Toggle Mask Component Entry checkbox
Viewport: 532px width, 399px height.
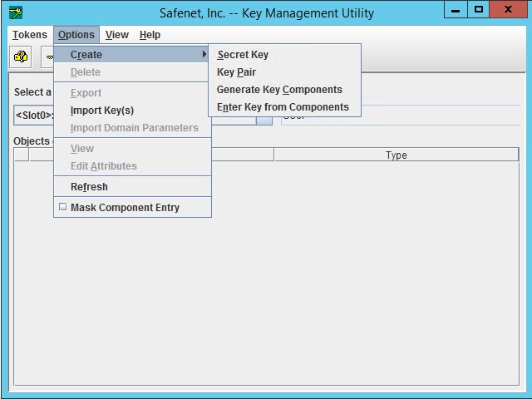pos(62,207)
